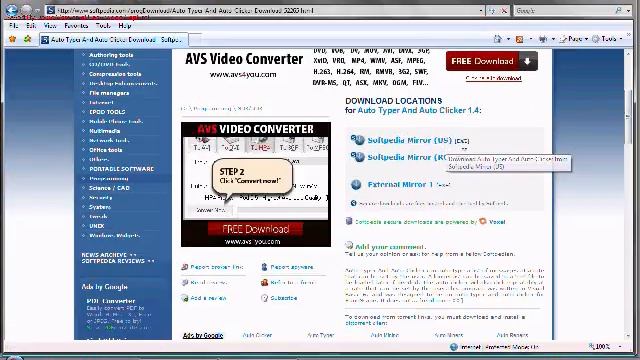Image resolution: width=640 pixels, height=360 pixels.
Task: Click the icon beside External Mirror 1
Action: pos(356,184)
